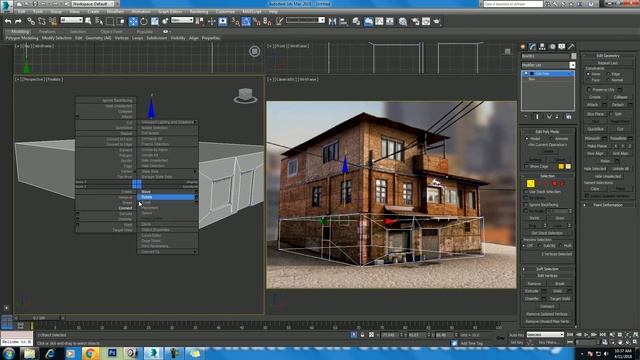Select the Select and Link tool

31,21
